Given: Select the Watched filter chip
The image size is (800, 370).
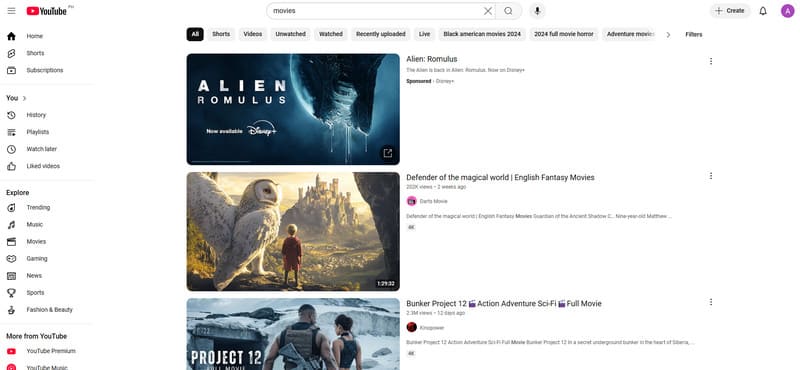Looking at the screenshot, I should [331, 34].
